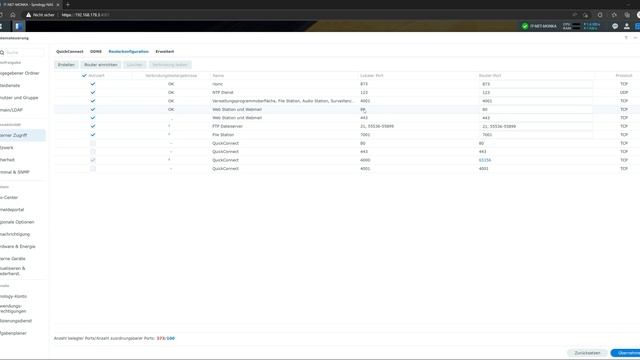This screenshot has width=640, height=360.
Task: Enable the QuickConnect port 4001 rule checkbox
Action: [x=93, y=169]
